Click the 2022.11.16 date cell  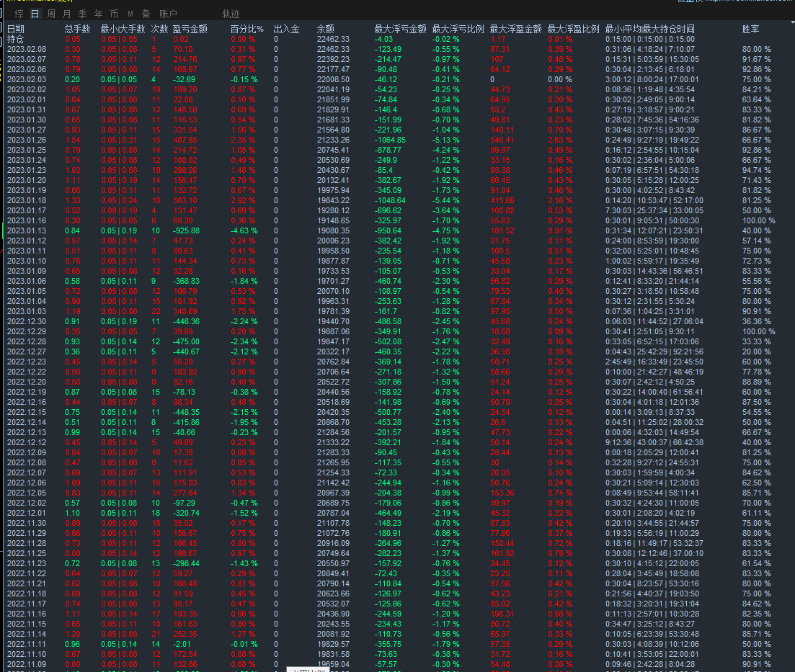(27, 614)
